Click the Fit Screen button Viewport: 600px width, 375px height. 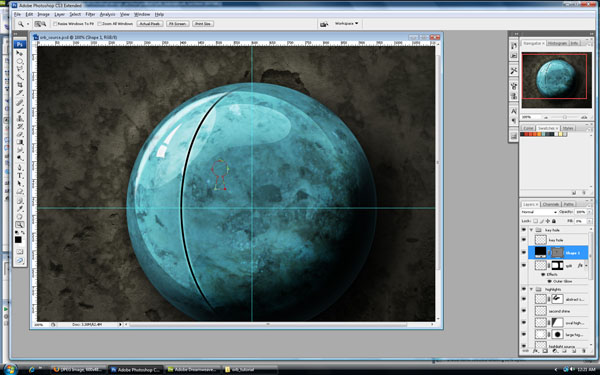(178, 24)
